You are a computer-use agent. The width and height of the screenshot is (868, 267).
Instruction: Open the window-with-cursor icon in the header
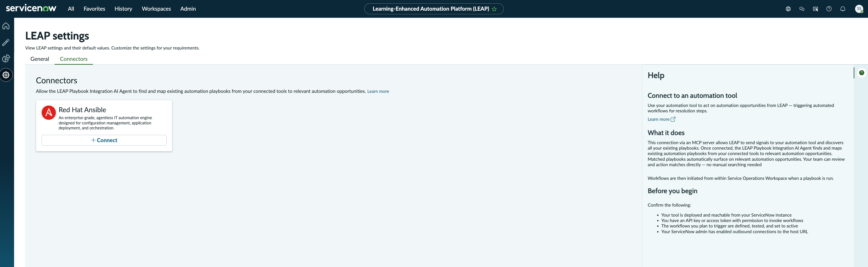coord(816,9)
